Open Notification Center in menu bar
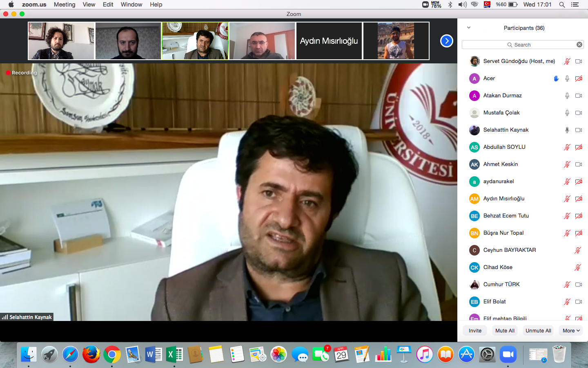The image size is (588, 368). click(575, 4)
